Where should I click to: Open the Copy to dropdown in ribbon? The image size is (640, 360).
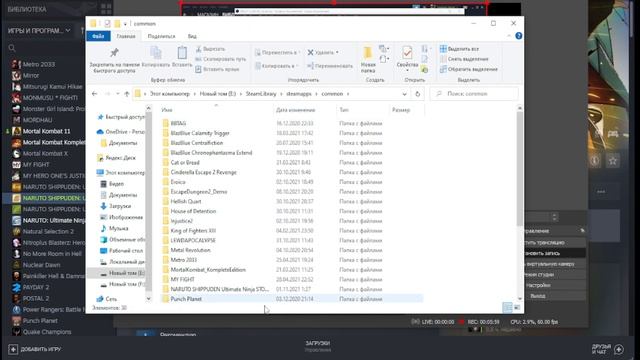[x=276, y=66]
